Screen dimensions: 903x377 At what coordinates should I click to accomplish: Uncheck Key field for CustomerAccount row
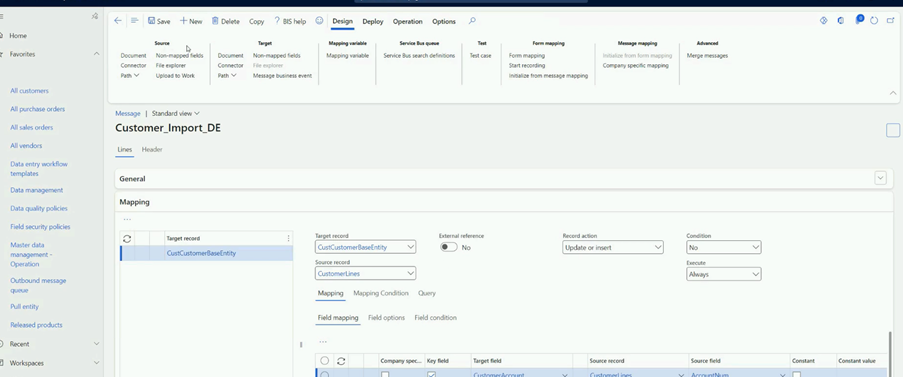[x=431, y=375]
